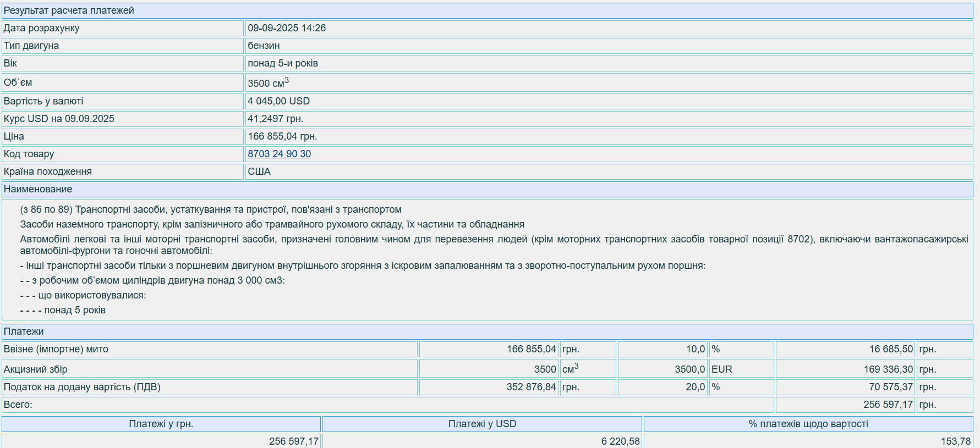Click the excise rate 3500,0 EUR value
The width and height of the screenshot is (980, 448).
[x=689, y=369]
